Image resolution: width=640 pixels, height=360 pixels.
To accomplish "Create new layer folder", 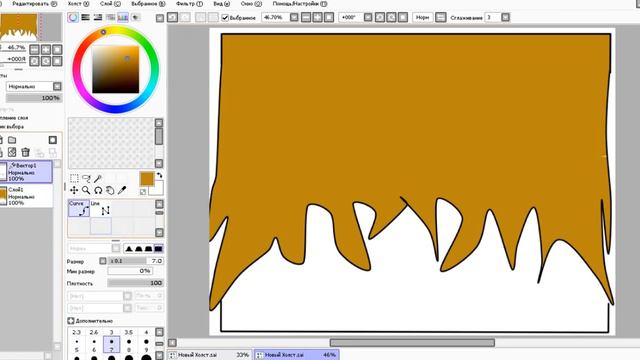I will point(12,140).
